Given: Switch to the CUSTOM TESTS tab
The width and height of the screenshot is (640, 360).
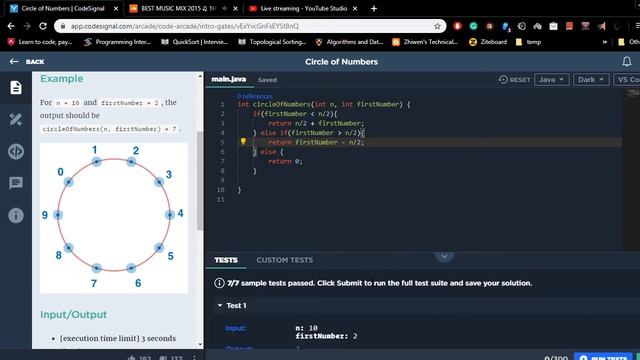Looking at the screenshot, I should [x=284, y=260].
